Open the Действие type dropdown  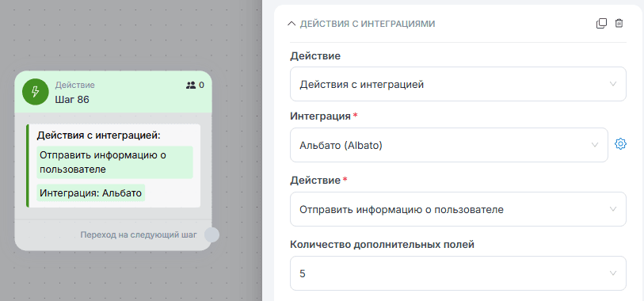[458, 84]
